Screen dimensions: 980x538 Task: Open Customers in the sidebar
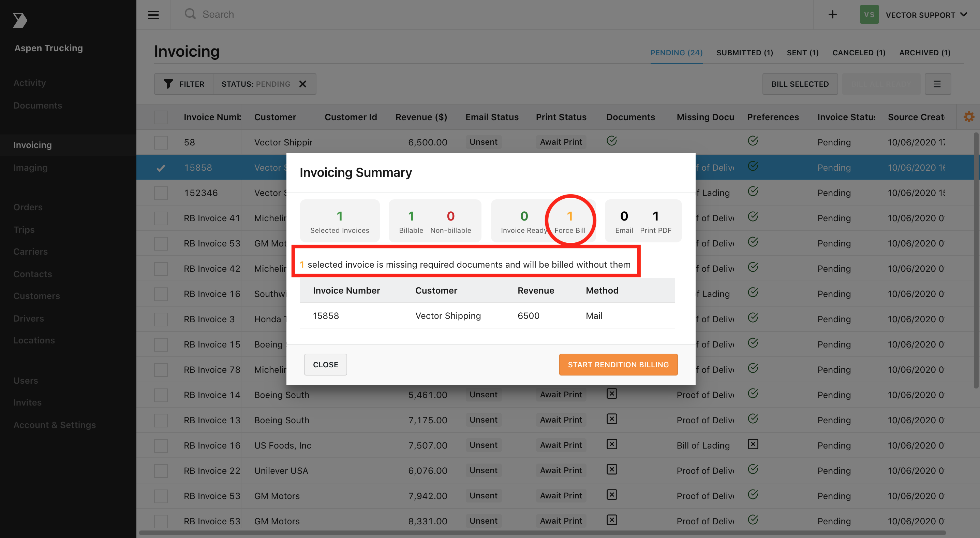pyautogui.click(x=36, y=296)
